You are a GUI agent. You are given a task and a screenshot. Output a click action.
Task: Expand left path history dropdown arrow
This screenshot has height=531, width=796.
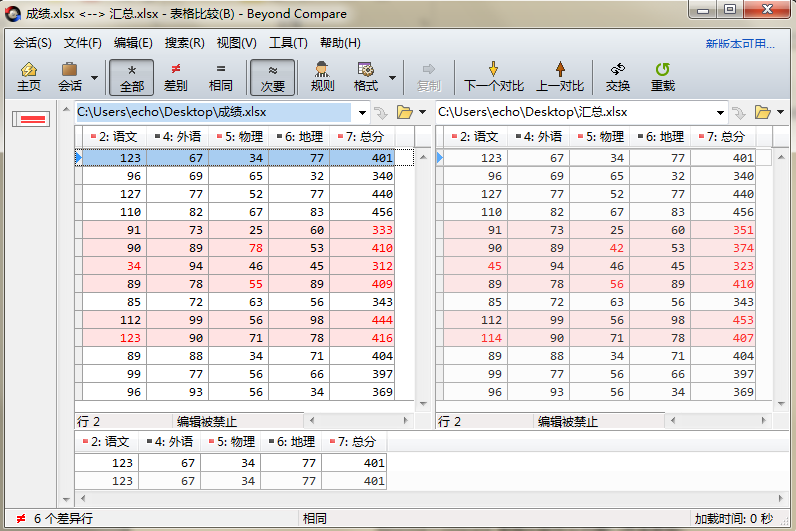click(x=362, y=113)
